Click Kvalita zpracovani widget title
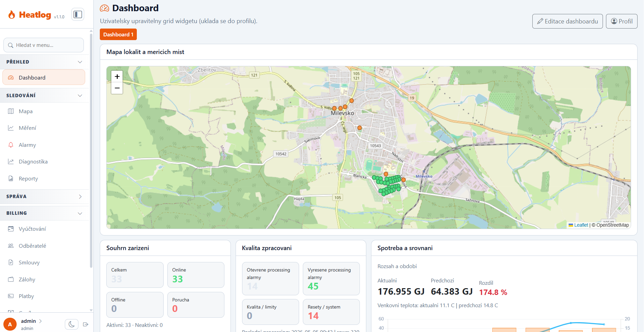This screenshot has width=644, height=332. tap(267, 248)
